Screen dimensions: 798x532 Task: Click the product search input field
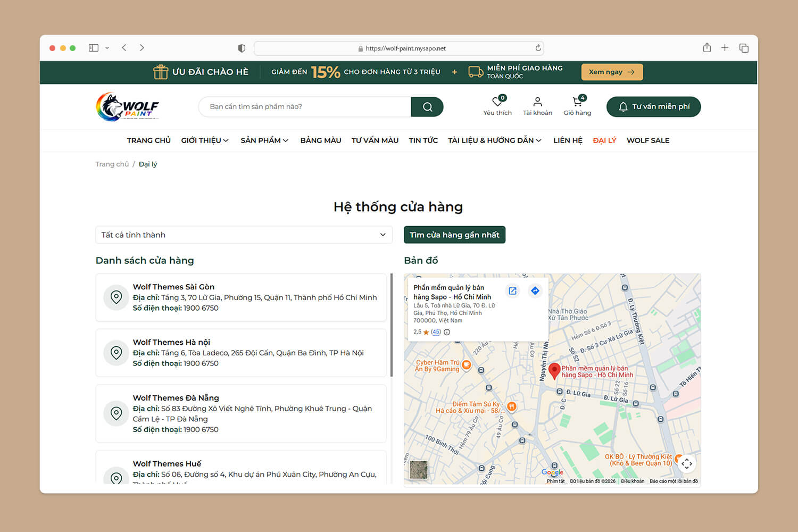coord(305,107)
